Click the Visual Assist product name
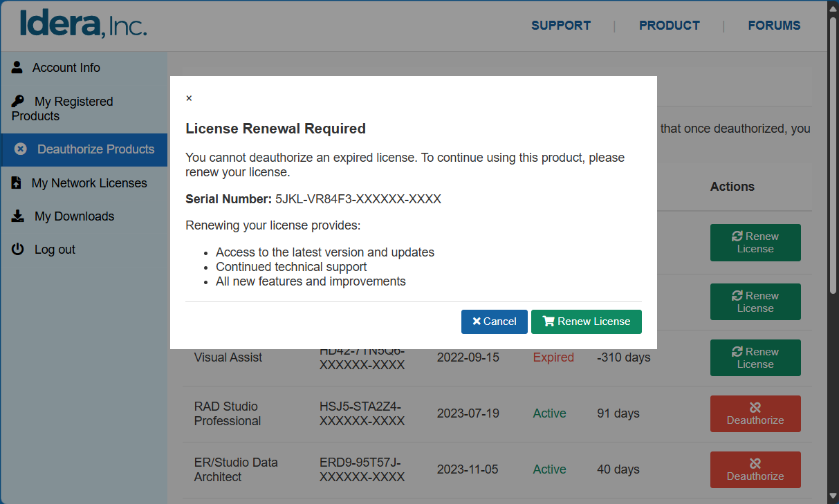The height and width of the screenshot is (504, 839). [x=228, y=357]
